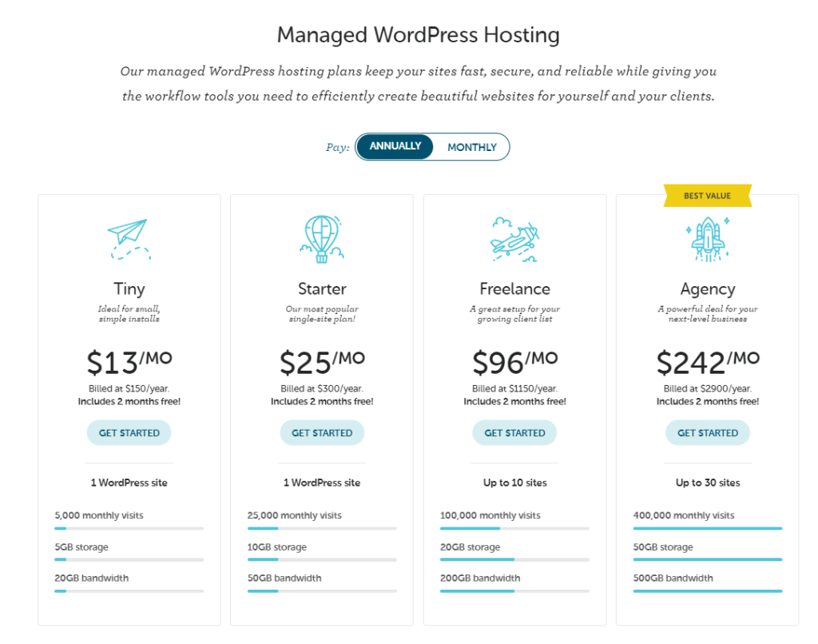
Task: Select Annually billing option
Action: tap(395, 147)
